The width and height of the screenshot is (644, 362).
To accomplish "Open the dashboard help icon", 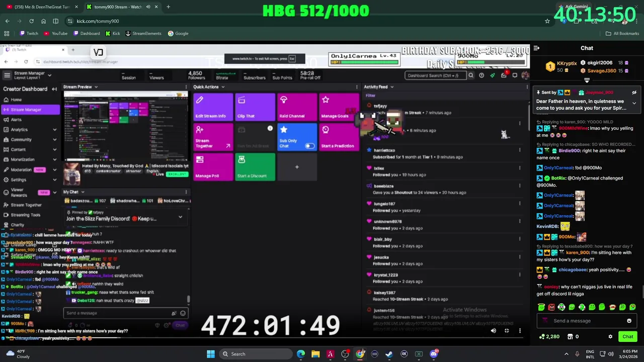I will tap(481, 75).
